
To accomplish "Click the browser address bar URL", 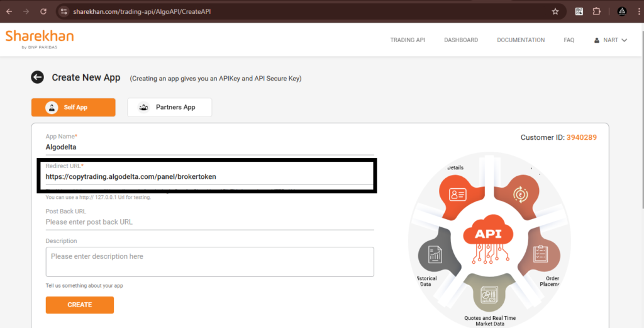I will click(x=142, y=11).
